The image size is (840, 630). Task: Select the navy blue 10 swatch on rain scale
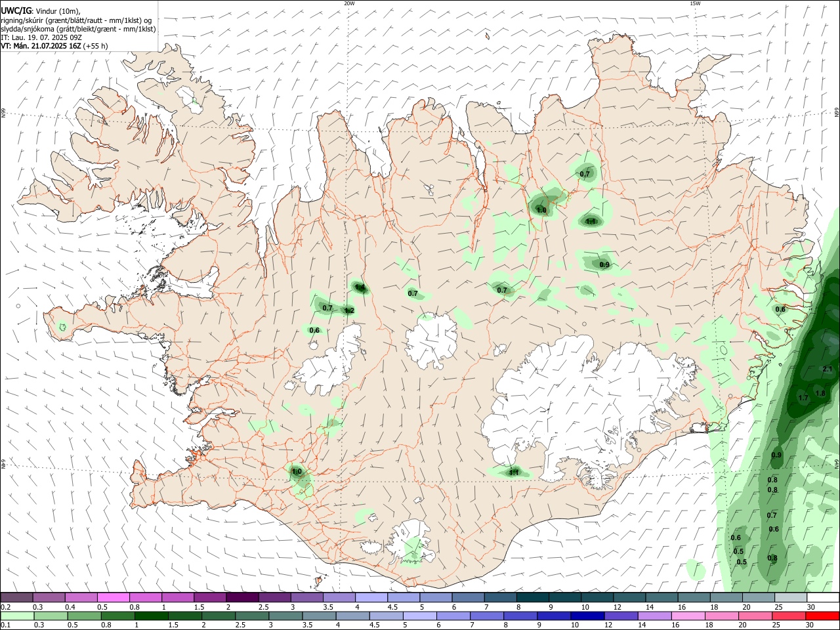point(588,616)
